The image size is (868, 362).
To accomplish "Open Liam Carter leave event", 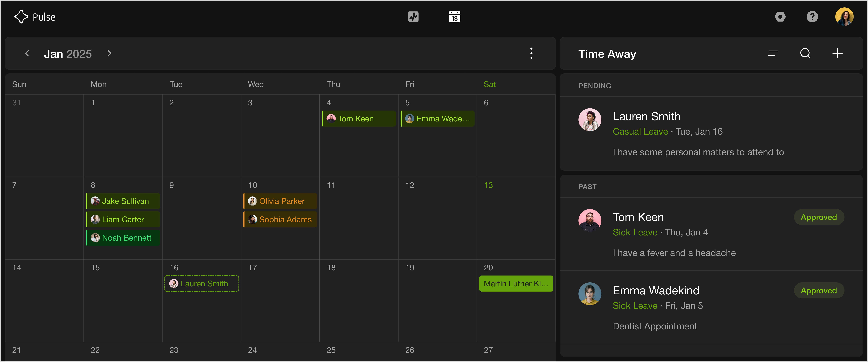I will (123, 220).
